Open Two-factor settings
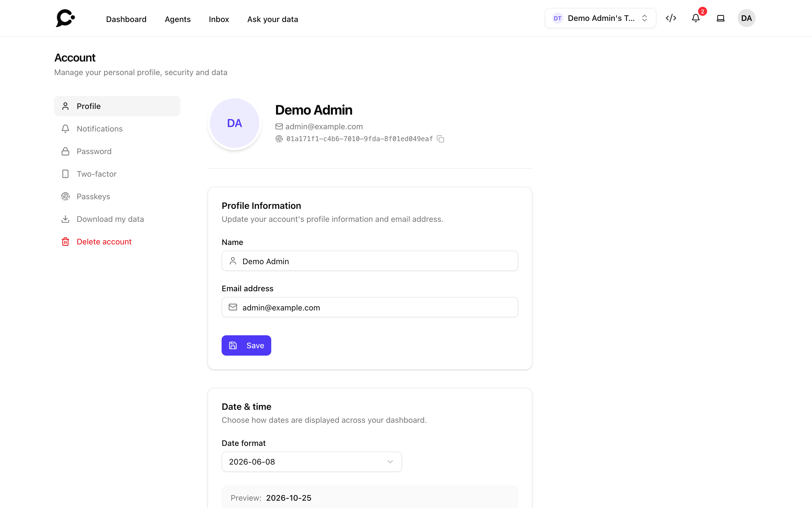The height and width of the screenshot is (508, 812). click(x=117, y=174)
